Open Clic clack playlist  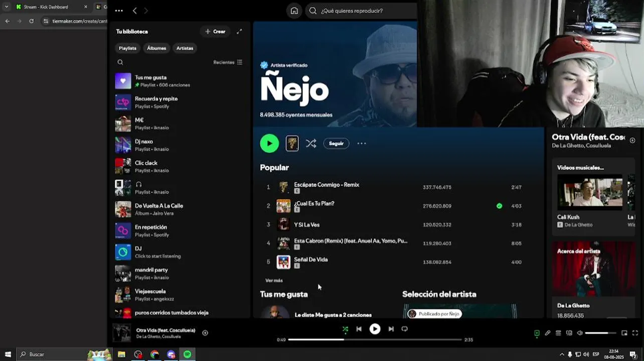179,166
